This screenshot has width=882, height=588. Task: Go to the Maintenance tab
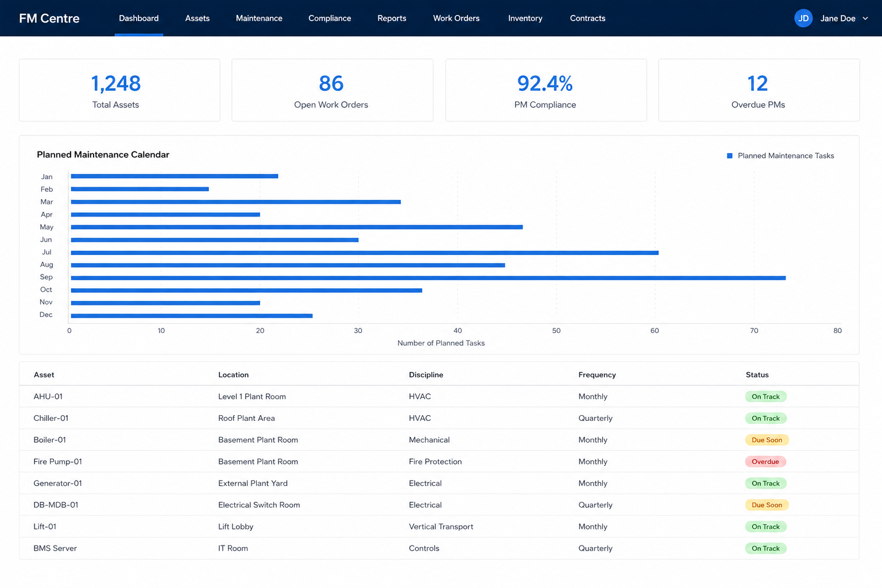(x=259, y=18)
